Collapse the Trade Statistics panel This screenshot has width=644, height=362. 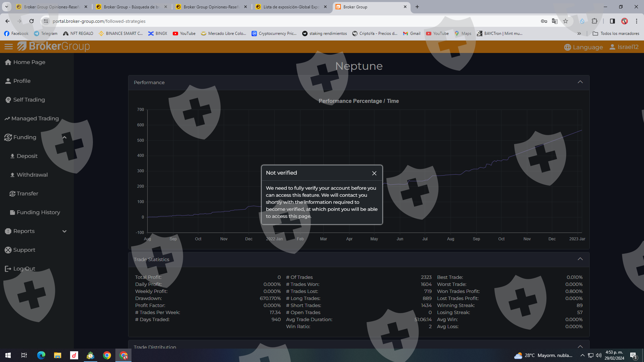(x=580, y=259)
